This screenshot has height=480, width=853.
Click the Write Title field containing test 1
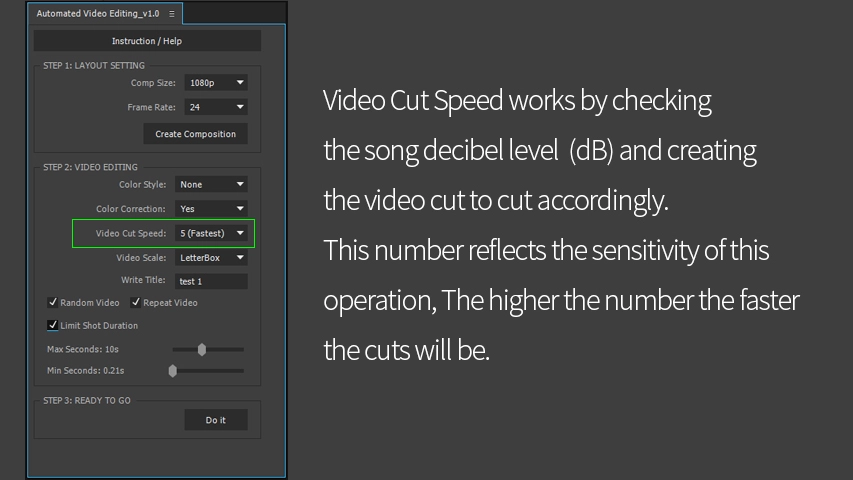click(211, 281)
